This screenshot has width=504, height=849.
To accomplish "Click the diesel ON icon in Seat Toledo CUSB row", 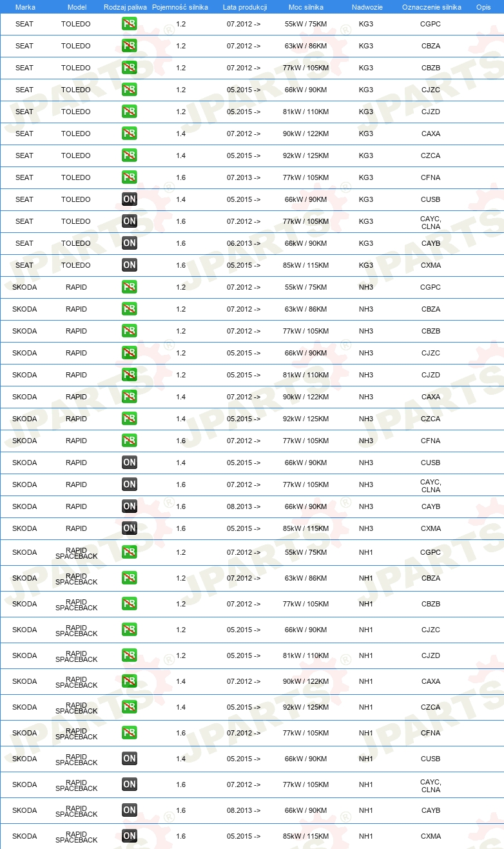I will coord(130,199).
